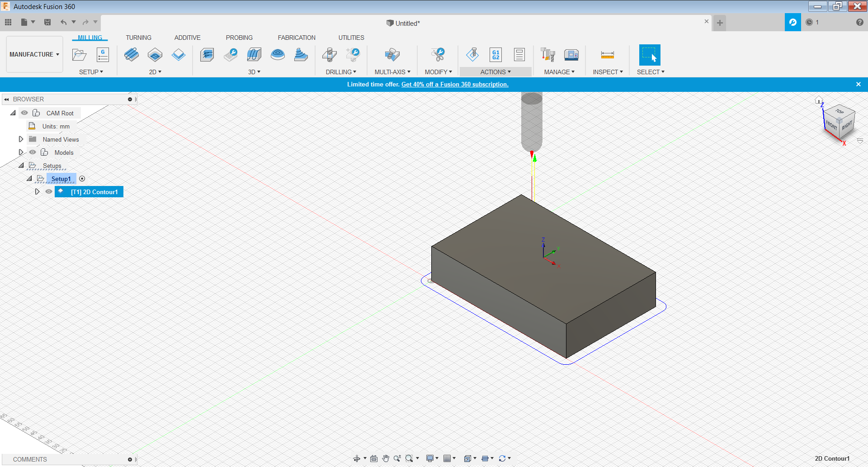The width and height of the screenshot is (868, 467).
Task: Click the Measure ruler icon
Action: [608, 55]
